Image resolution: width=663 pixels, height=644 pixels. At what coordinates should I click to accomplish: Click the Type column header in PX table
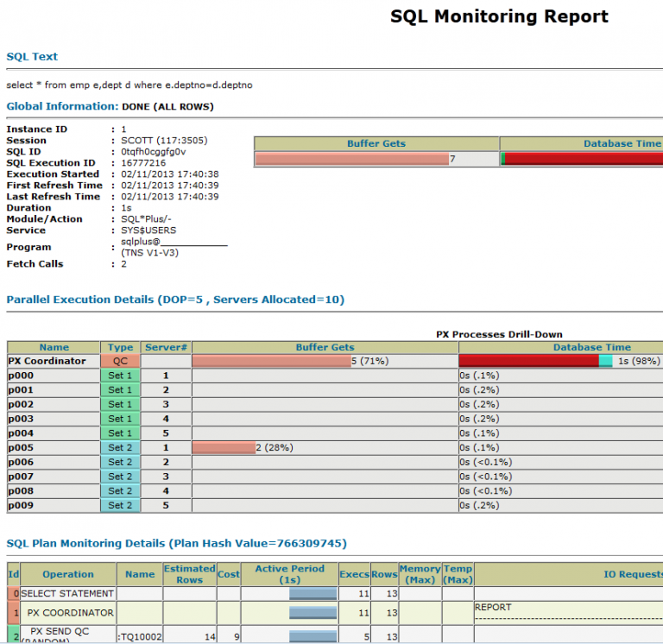coord(120,348)
